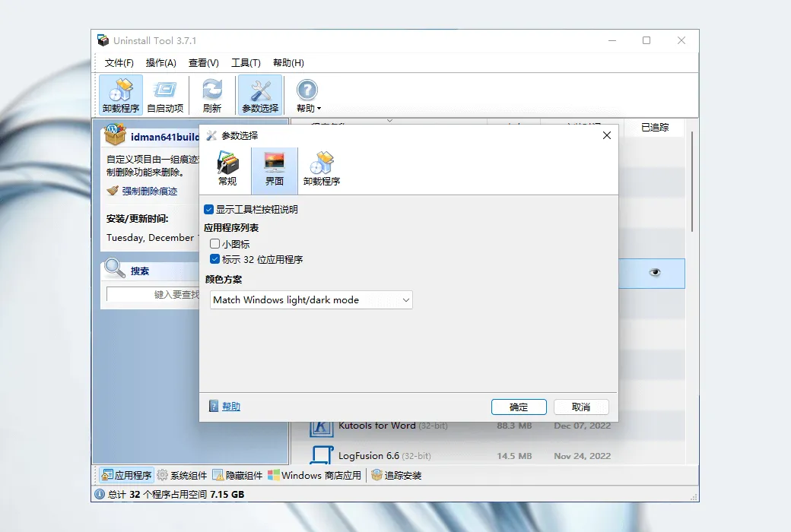This screenshot has height=532, width=791.
Task: Switch to 隐藏组件 bottom tab
Action: point(237,475)
